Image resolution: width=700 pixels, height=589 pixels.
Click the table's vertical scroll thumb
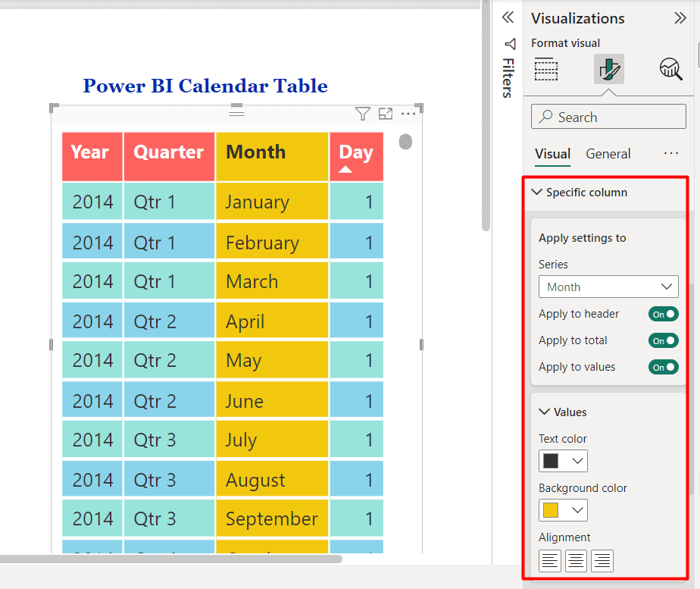tap(405, 142)
